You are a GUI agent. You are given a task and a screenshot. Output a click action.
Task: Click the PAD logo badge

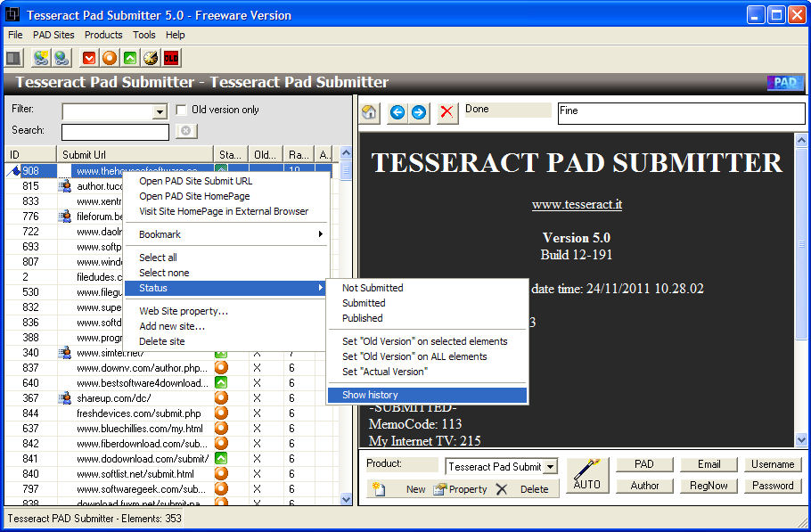pos(785,83)
